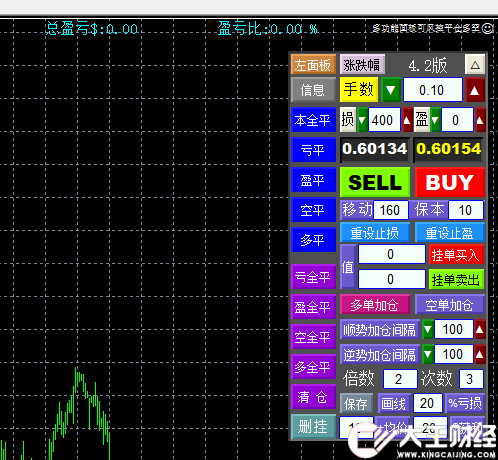Image resolution: width=498 pixels, height=460 pixels.
Task: Click the 逆势加仓间隔 label
Action: pos(380,354)
